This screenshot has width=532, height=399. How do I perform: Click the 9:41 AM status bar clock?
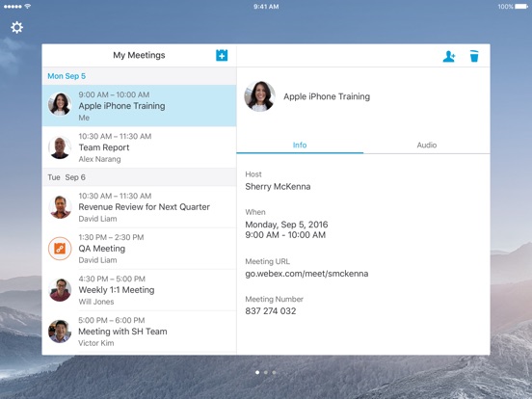pyautogui.click(x=266, y=7)
